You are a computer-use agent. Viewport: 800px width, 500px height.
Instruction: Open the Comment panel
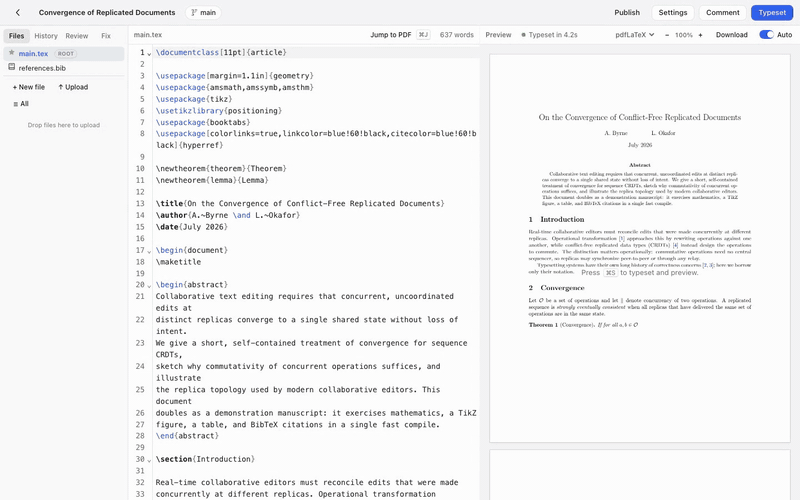coord(722,12)
